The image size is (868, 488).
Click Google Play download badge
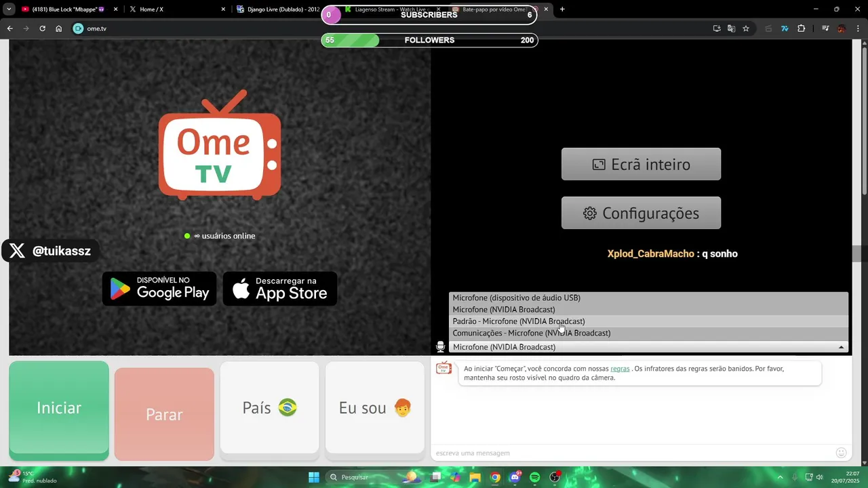pyautogui.click(x=159, y=289)
